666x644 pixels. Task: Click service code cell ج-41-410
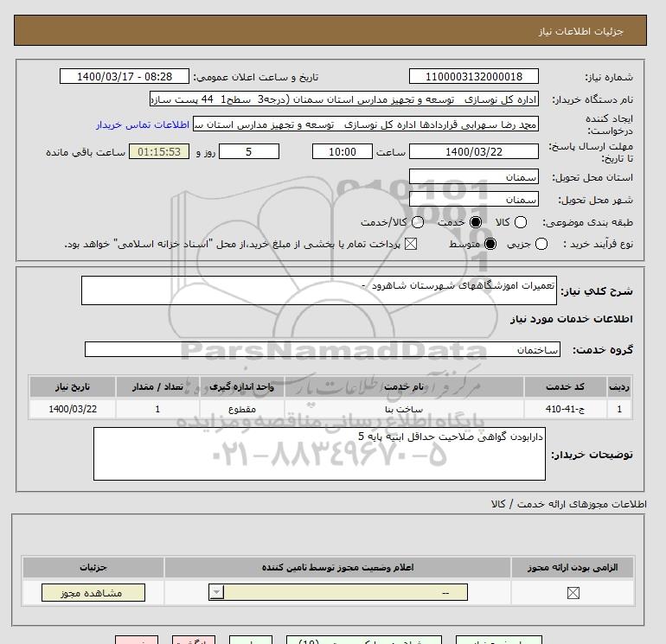[565, 409]
